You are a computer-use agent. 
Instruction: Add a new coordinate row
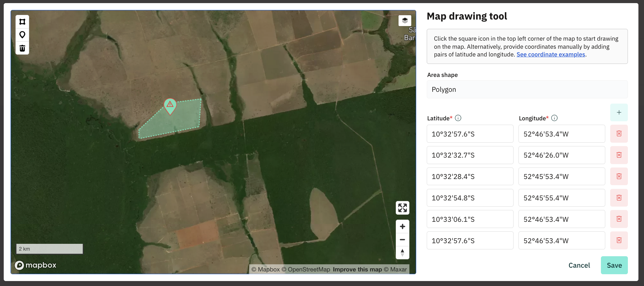pyautogui.click(x=619, y=113)
